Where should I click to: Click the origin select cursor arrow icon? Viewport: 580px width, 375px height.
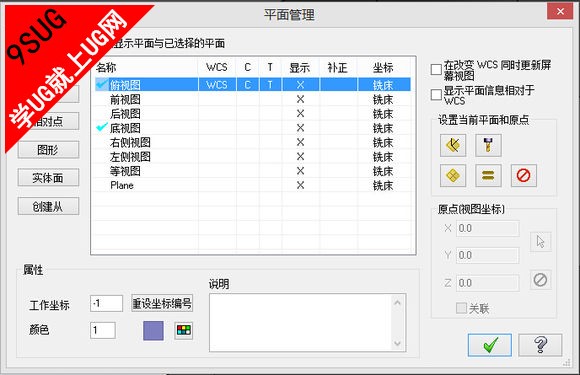point(540,241)
